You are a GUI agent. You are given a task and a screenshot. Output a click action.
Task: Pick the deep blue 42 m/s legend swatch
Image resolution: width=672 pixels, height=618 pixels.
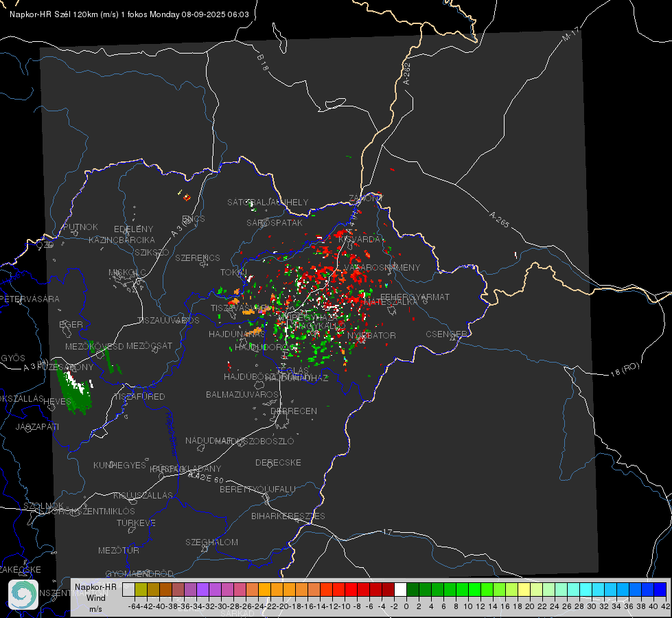pyautogui.click(x=660, y=589)
